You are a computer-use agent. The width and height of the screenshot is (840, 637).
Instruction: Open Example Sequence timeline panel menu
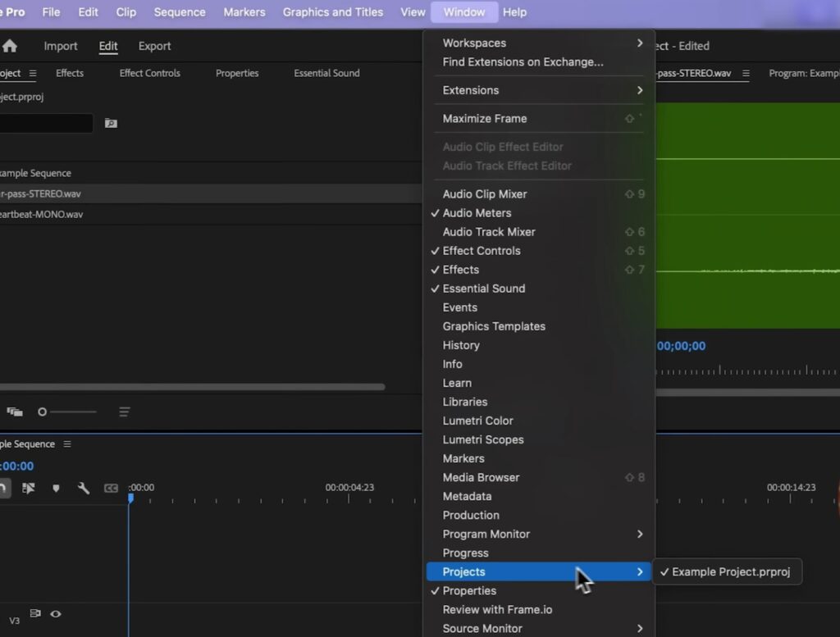coord(67,444)
